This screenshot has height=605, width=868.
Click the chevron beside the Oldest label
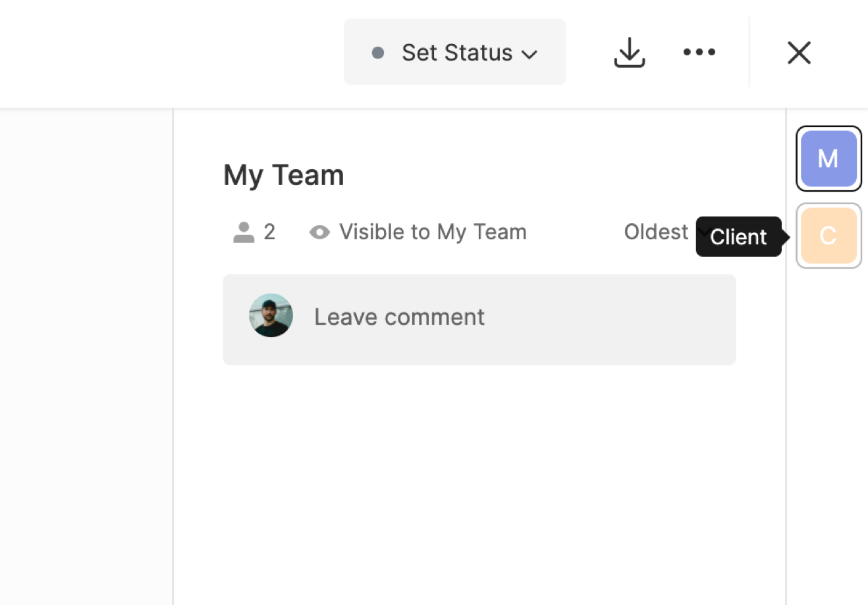point(702,230)
